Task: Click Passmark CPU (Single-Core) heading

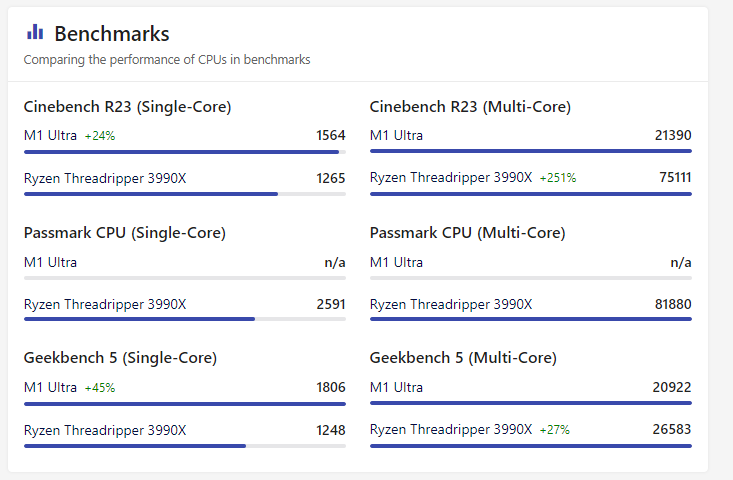Action: pyautogui.click(x=124, y=233)
